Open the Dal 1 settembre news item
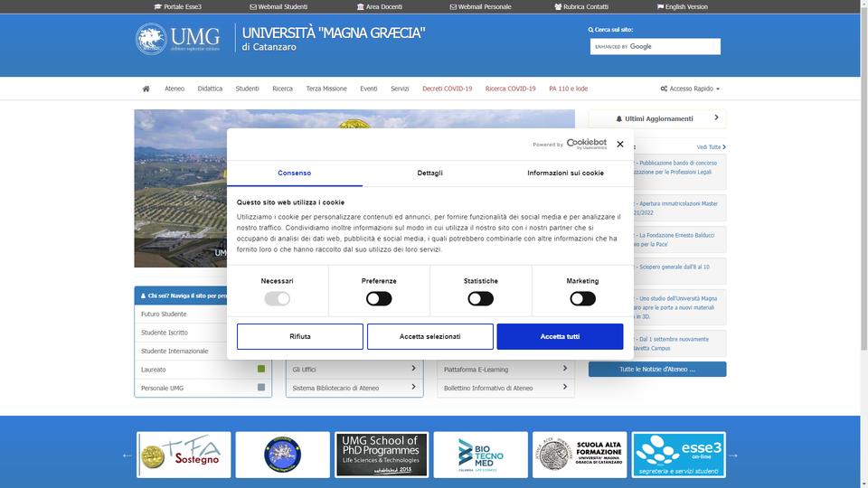 tap(680, 343)
